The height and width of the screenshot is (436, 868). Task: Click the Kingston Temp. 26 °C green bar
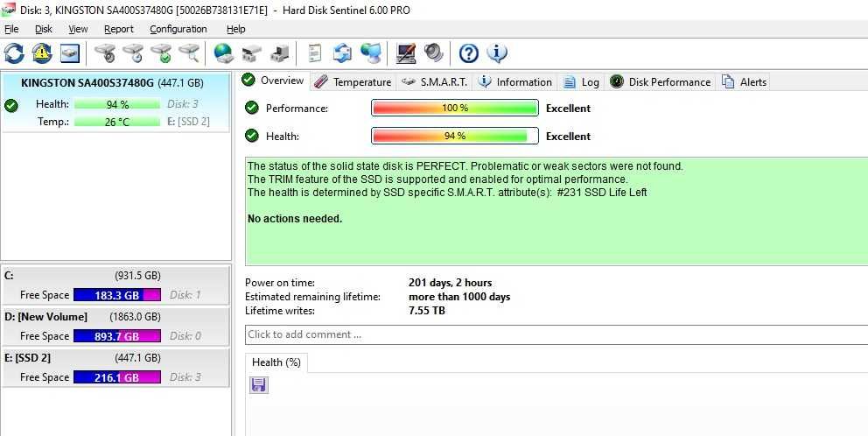tap(116, 122)
